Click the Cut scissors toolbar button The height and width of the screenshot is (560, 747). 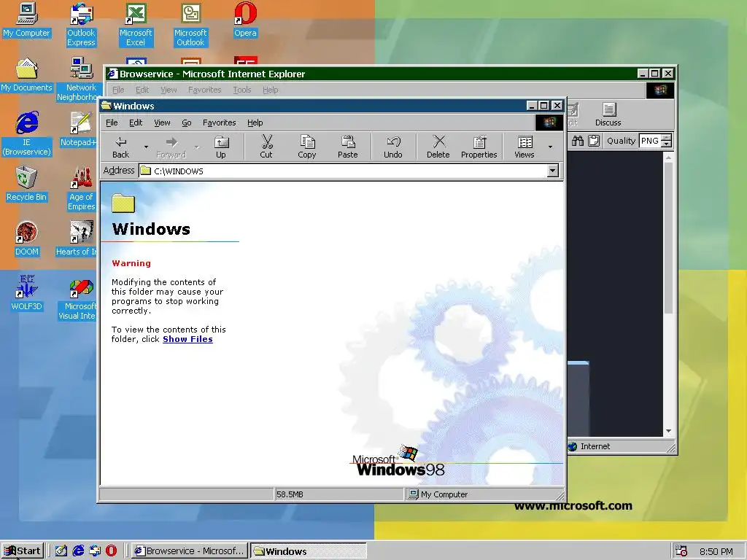coord(266,147)
